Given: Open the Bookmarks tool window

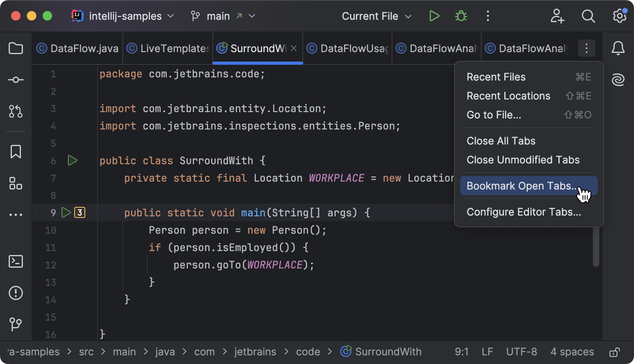Looking at the screenshot, I should point(15,151).
